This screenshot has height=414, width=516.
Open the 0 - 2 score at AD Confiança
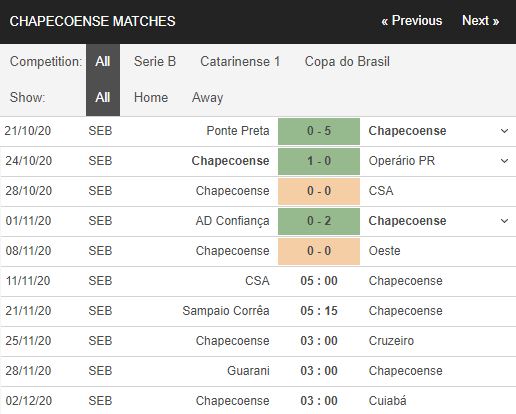(x=319, y=221)
